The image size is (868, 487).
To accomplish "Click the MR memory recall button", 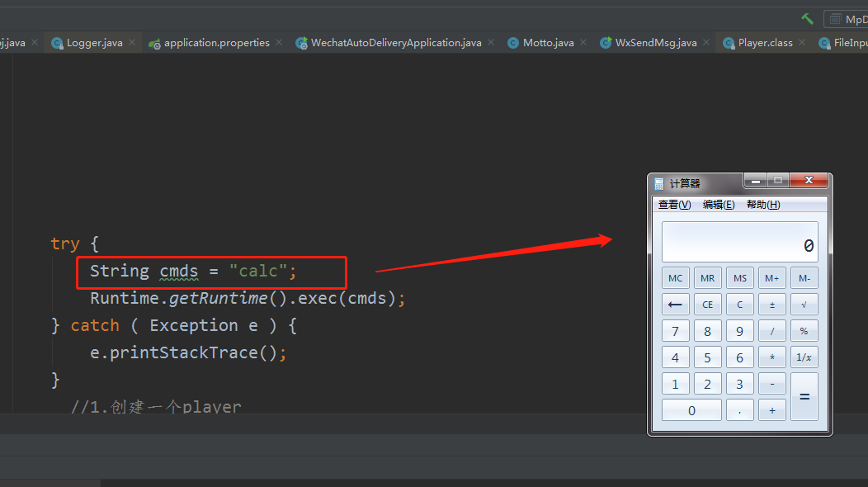I will click(707, 278).
